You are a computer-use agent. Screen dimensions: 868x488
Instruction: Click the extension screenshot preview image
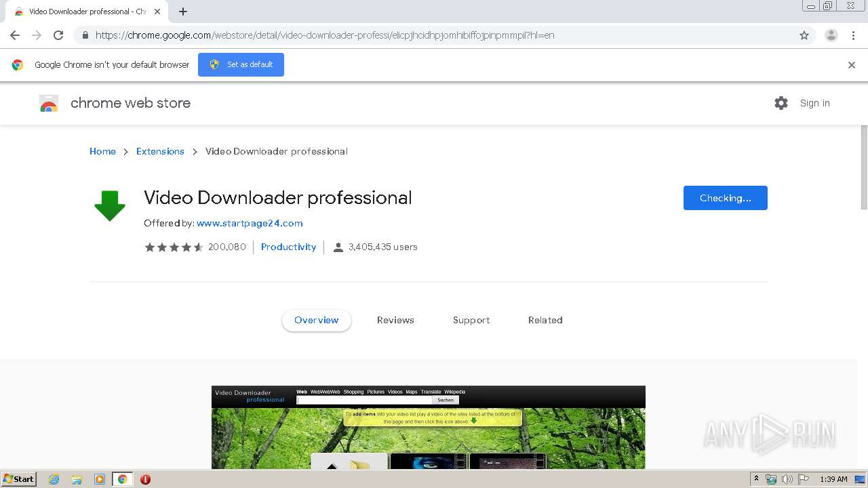tap(429, 427)
